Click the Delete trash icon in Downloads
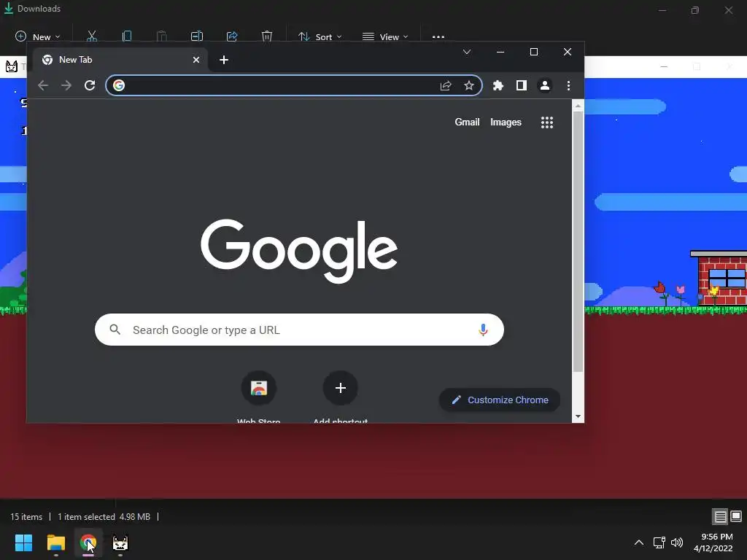Image resolution: width=747 pixels, height=560 pixels. coord(267,36)
